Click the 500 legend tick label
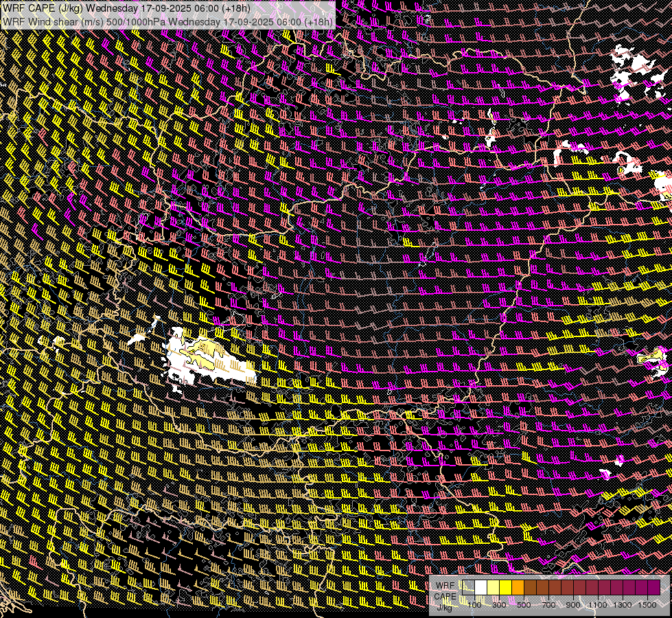672x618 pixels. pyautogui.click(x=524, y=605)
